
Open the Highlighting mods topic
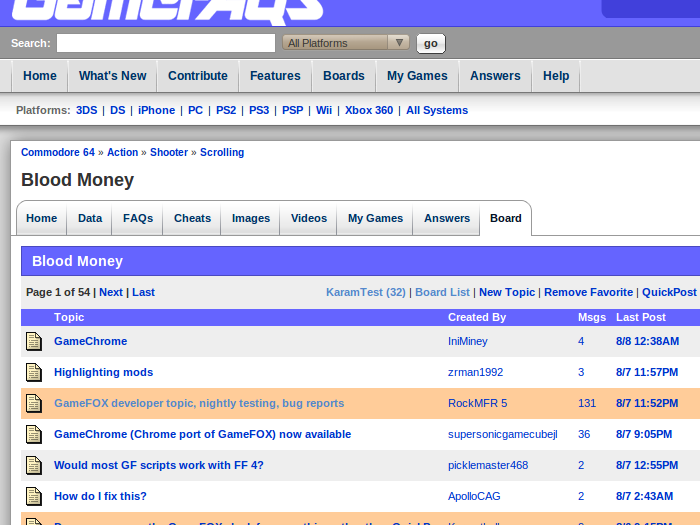point(104,372)
